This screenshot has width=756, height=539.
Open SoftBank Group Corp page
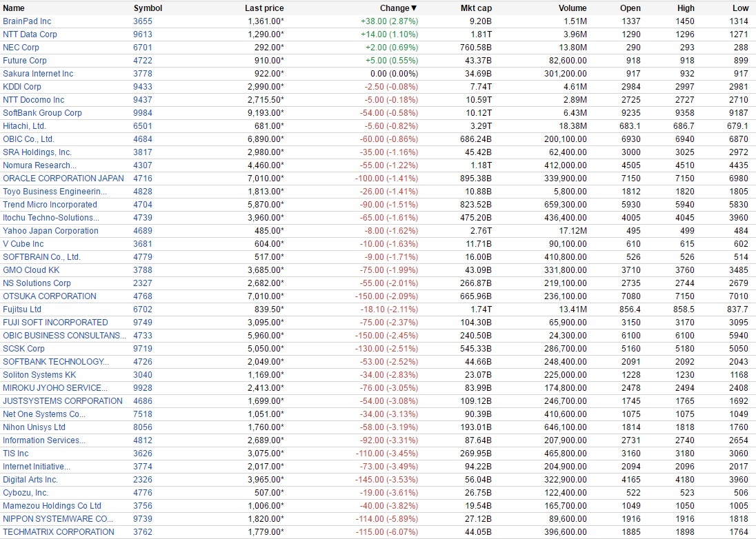click(42, 113)
